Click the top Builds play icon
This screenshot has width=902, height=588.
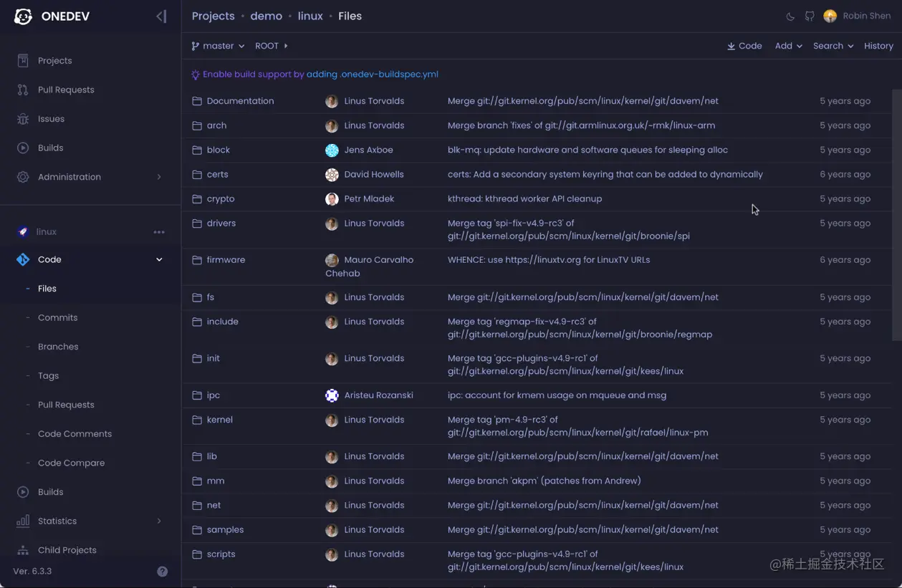pyautogui.click(x=23, y=148)
